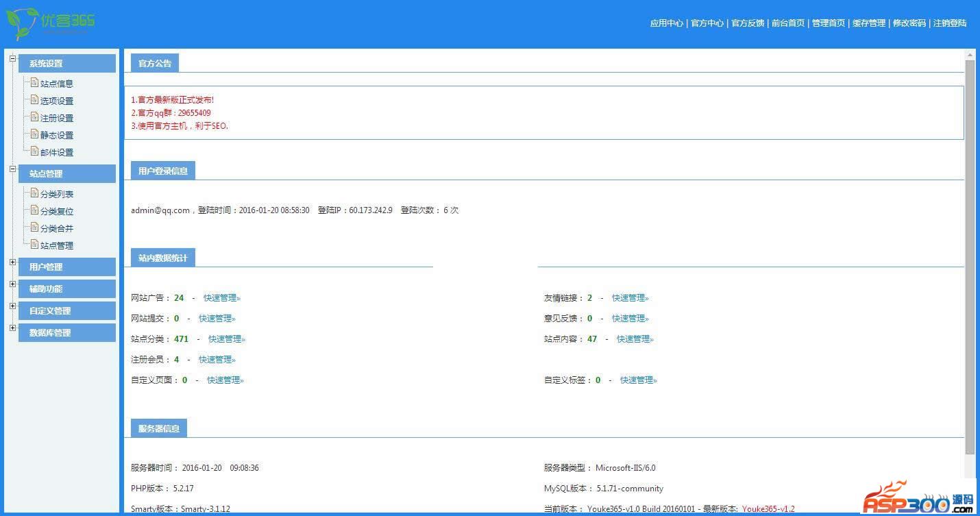
Task: Click the 用户登录信息 section heading
Action: click(x=163, y=171)
